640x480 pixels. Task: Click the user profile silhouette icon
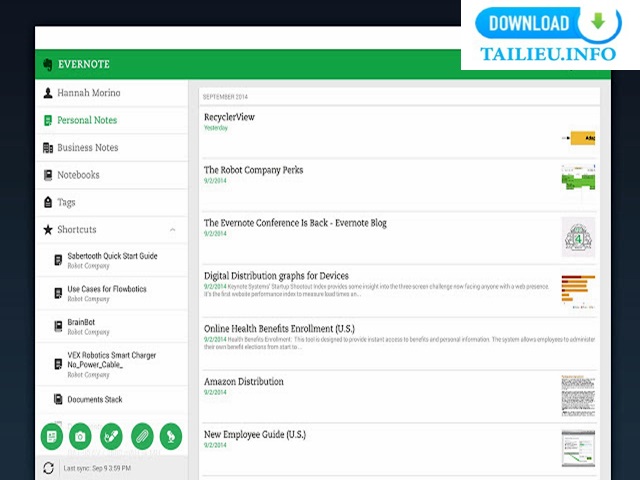pos(48,93)
